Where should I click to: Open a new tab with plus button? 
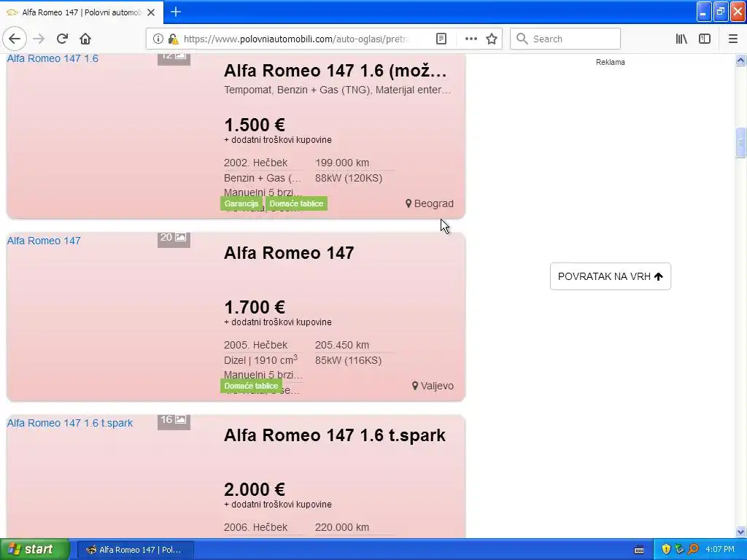click(176, 12)
